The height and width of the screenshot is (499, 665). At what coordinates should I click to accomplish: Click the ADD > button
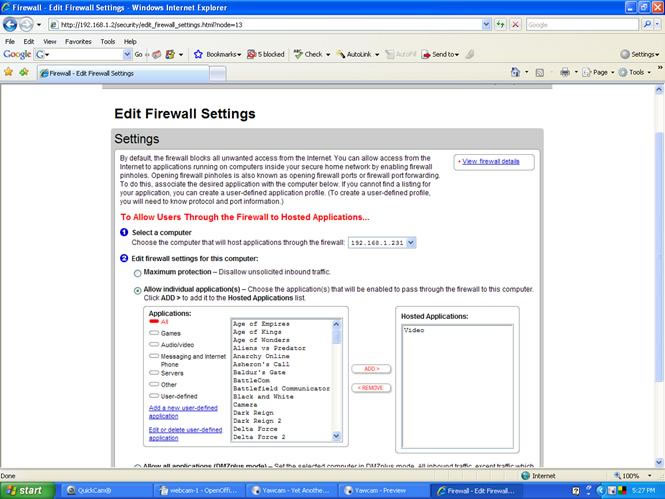371,369
